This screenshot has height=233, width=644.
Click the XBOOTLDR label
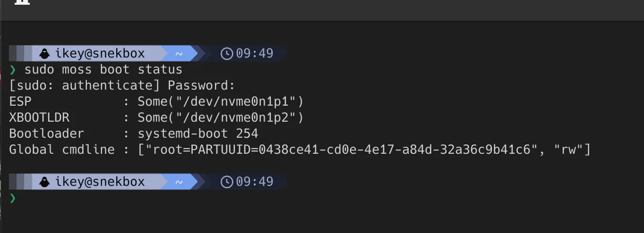coord(39,118)
